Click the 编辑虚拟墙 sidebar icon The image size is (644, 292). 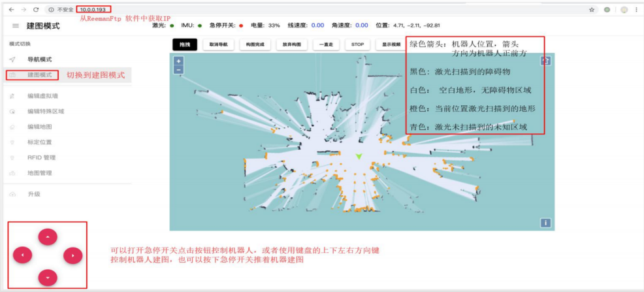12,96
